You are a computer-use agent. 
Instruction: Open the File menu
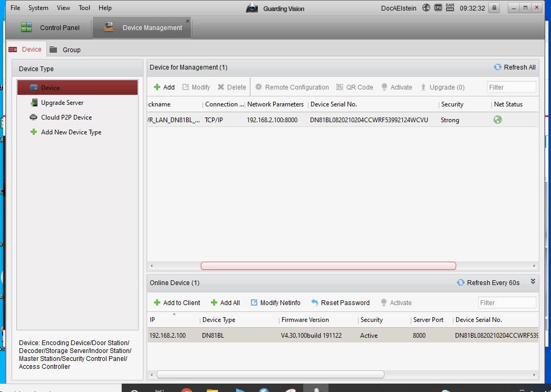pyautogui.click(x=15, y=8)
